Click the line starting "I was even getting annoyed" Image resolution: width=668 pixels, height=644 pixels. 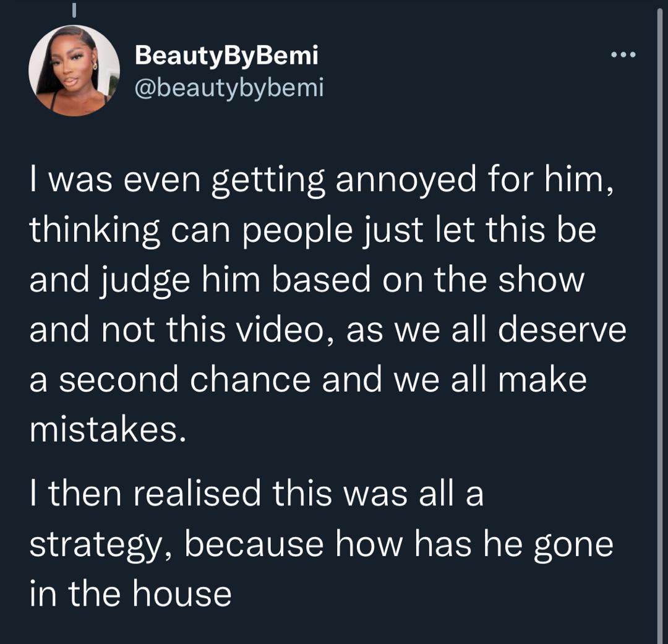point(322,180)
